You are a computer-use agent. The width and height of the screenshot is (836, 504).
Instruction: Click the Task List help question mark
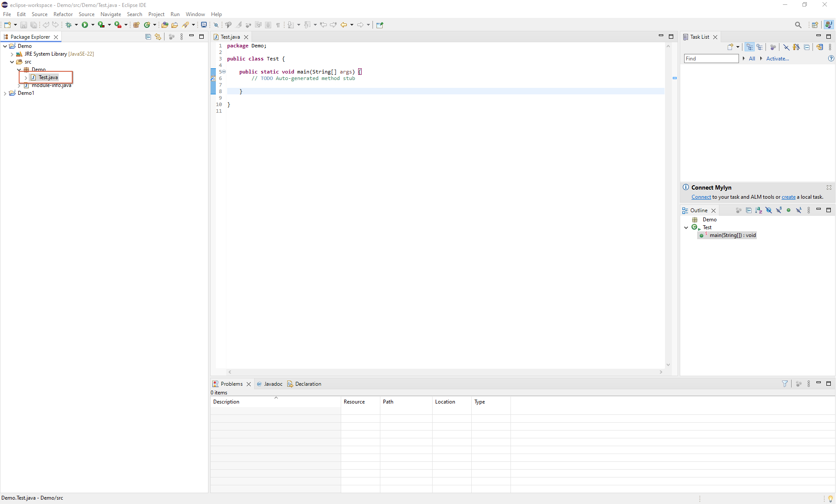click(x=831, y=59)
